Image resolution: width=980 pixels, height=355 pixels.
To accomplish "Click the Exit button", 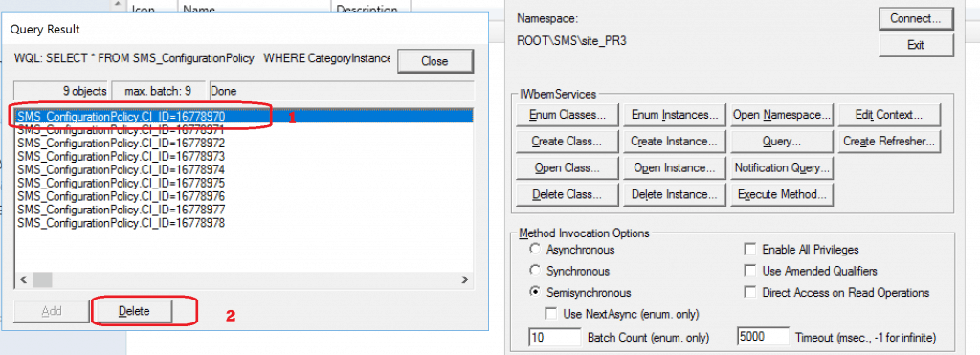I will [x=916, y=45].
